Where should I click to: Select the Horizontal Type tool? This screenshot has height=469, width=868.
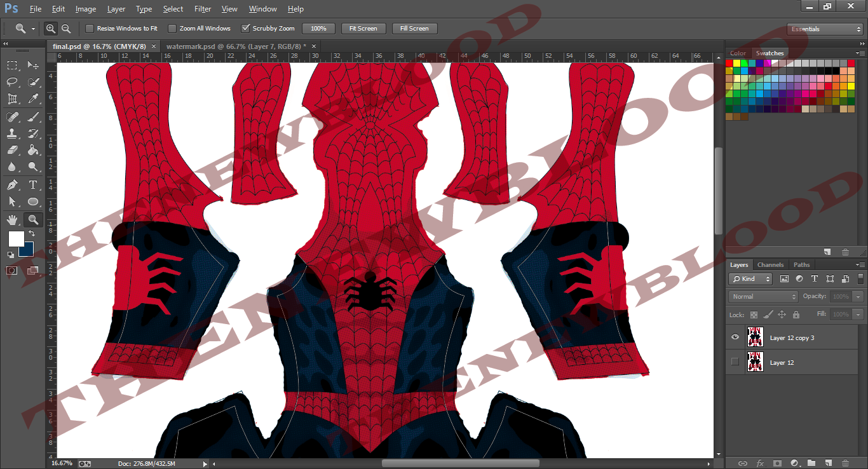33,185
